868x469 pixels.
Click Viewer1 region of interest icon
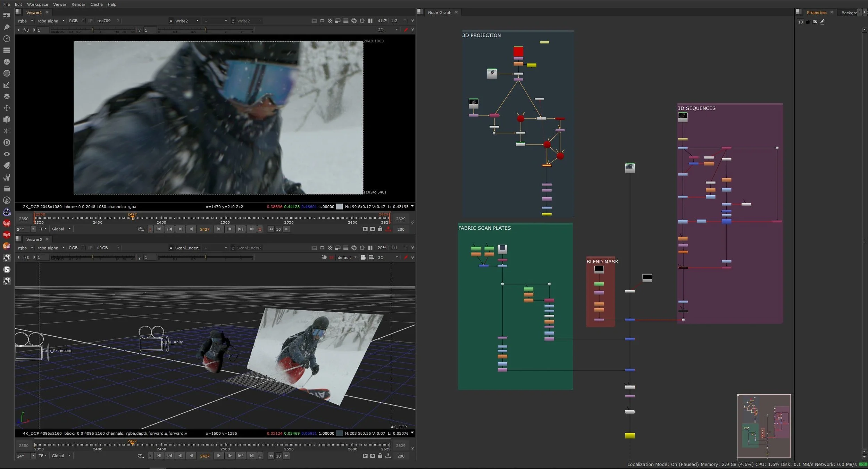coord(362,21)
